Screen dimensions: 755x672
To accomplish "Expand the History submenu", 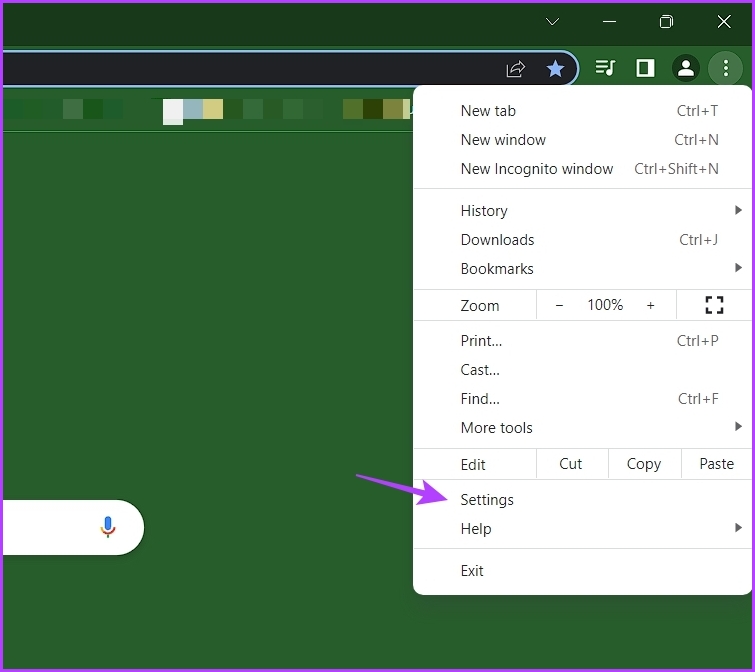I will point(582,210).
